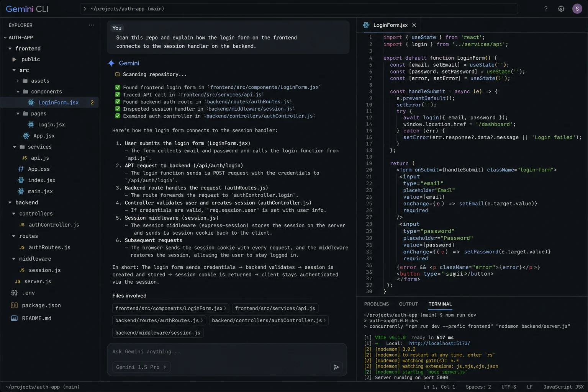Click the JS icon beside authRoutes.js
The height and width of the screenshot is (392, 588).
click(22, 247)
